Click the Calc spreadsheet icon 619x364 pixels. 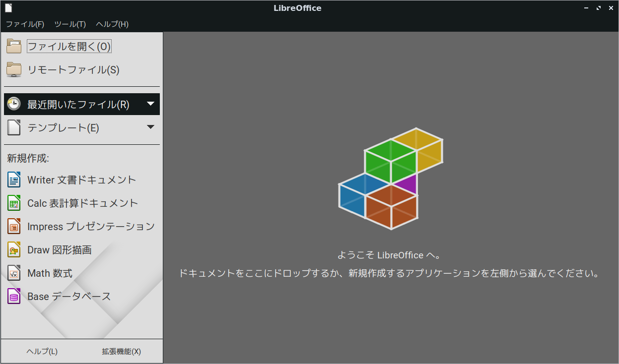pos(14,203)
